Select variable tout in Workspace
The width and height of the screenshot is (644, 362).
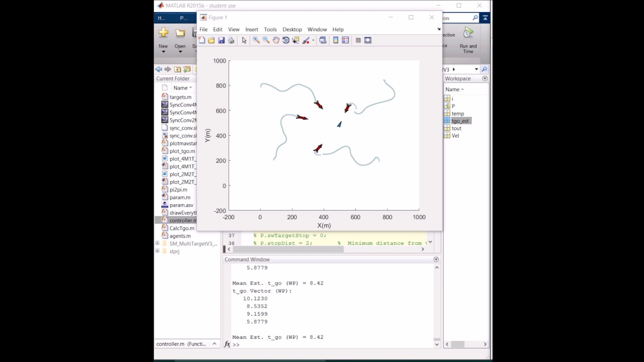(x=456, y=128)
